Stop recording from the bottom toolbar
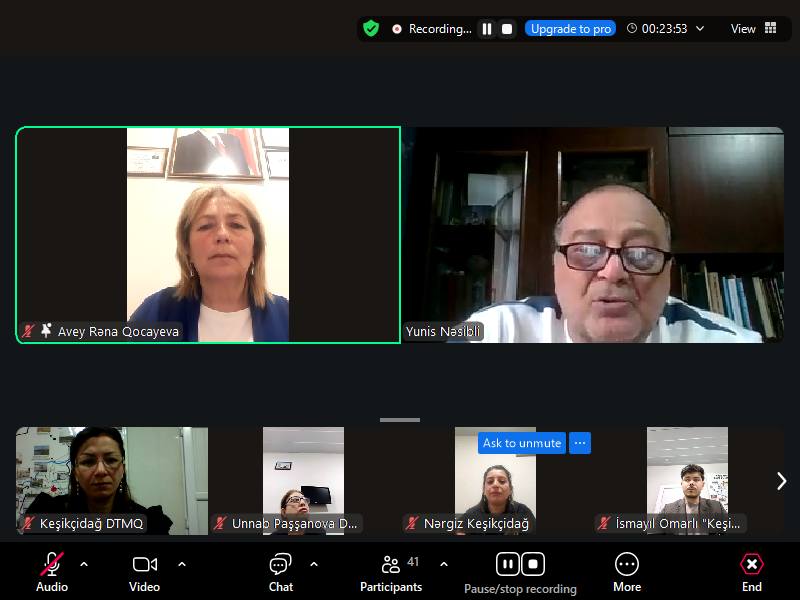The width and height of the screenshot is (800, 600). point(533,564)
